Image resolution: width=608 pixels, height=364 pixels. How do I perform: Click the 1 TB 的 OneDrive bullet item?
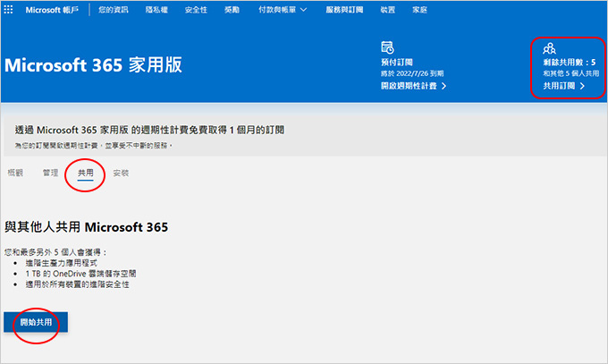80,274
